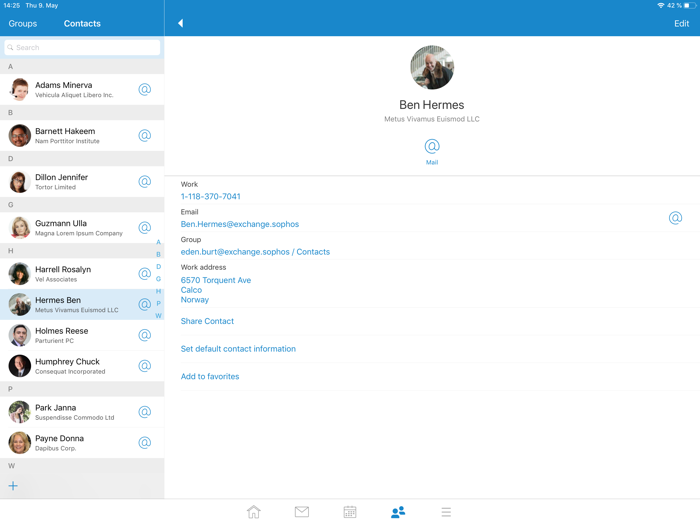The width and height of the screenshot is (700, 525).
Task: Call work number 1-118-370-7041
Action: point(210,196)
